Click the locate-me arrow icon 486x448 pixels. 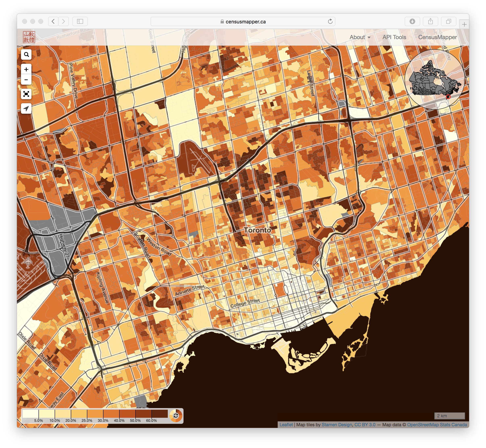(x=26, y=108)
